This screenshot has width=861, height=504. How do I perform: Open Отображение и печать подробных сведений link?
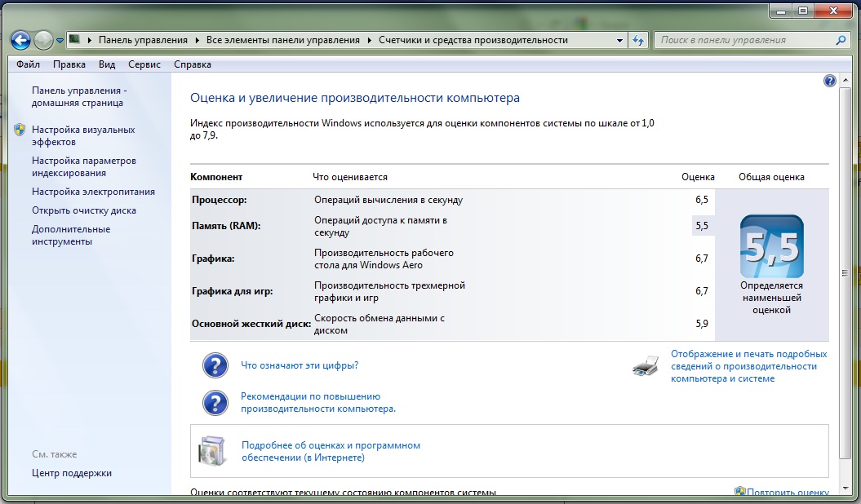[748, 366]
